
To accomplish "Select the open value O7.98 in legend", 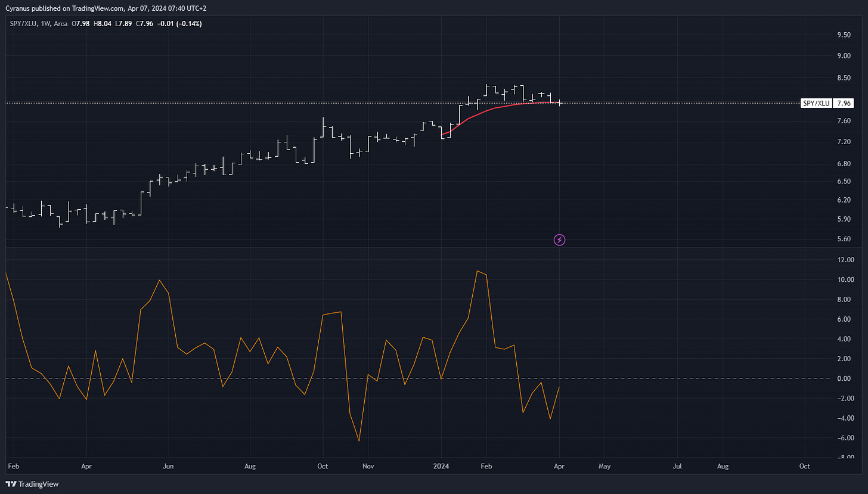I will pyautogui.click(x=80, y=24).
